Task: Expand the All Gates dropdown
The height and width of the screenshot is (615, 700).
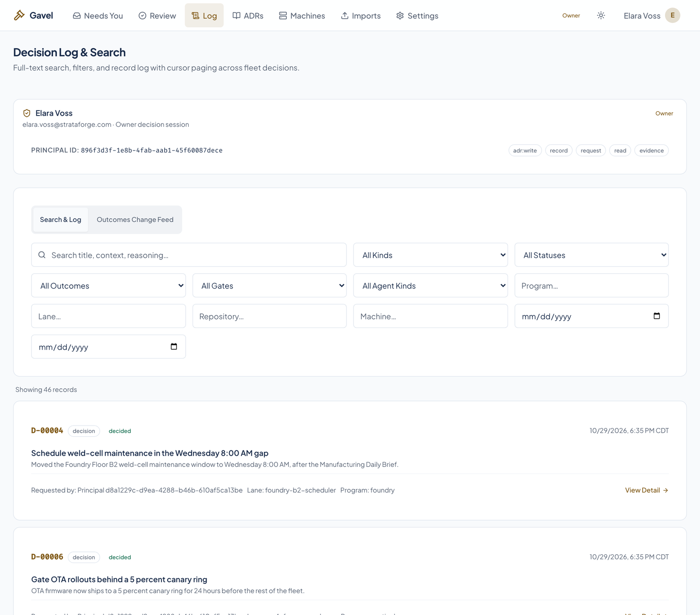Action: 270,286
